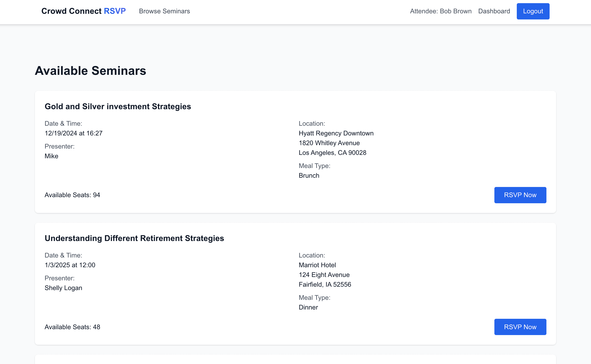Click Los Angeles, CA 90028 text
The image size is (591, 364).
[332, 153]
